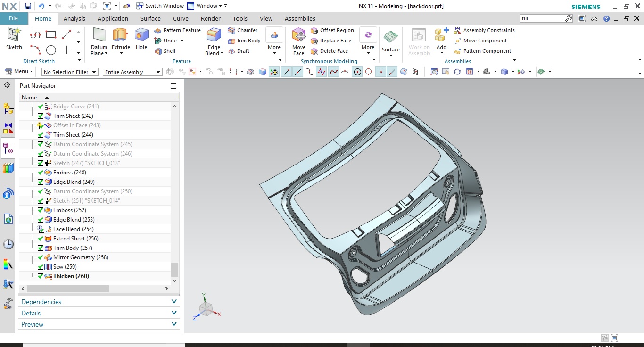This screenshot has width=644, height=347.
Task: Suppress Emboss (252) via its checkbox
Action: pos(41,210)
